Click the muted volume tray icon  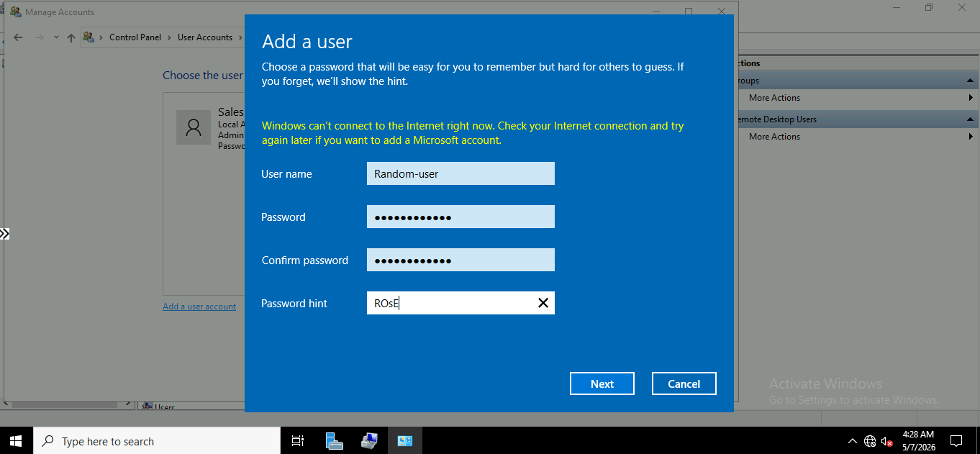point(888,441)
